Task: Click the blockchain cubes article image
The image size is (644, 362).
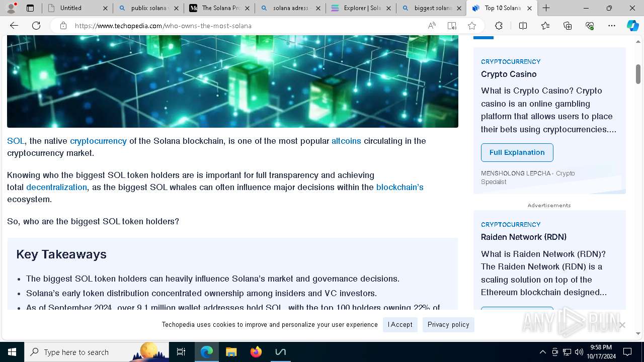Action: [x=232, y=81]
